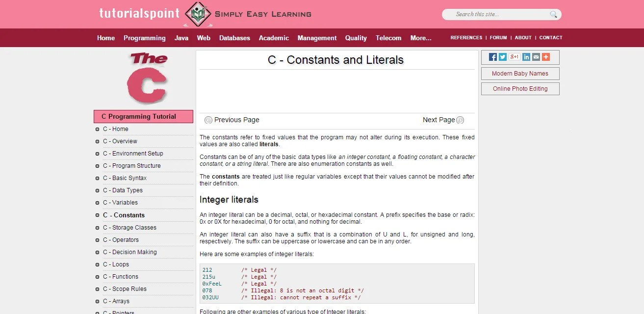Click the Google +1 button
Screen dimensions: 644x314
tap(514, 56)
